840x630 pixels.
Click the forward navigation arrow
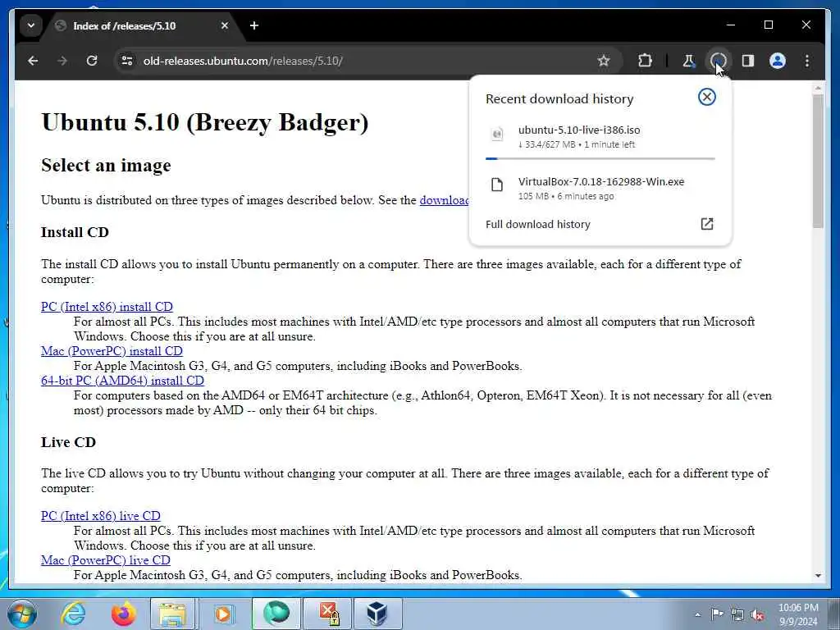pyautogui.click(x=62, y=61)
